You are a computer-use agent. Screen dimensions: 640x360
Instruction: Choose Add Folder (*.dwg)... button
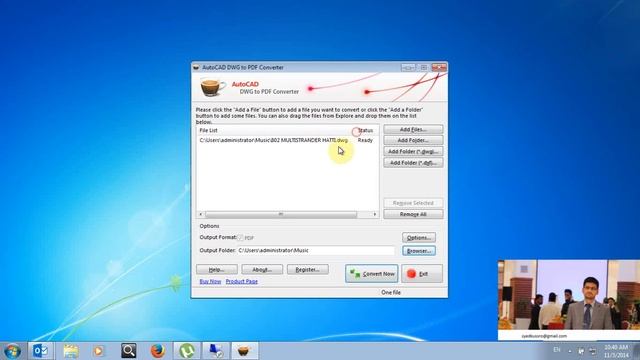pyautogui.click(x=413, y=151)
